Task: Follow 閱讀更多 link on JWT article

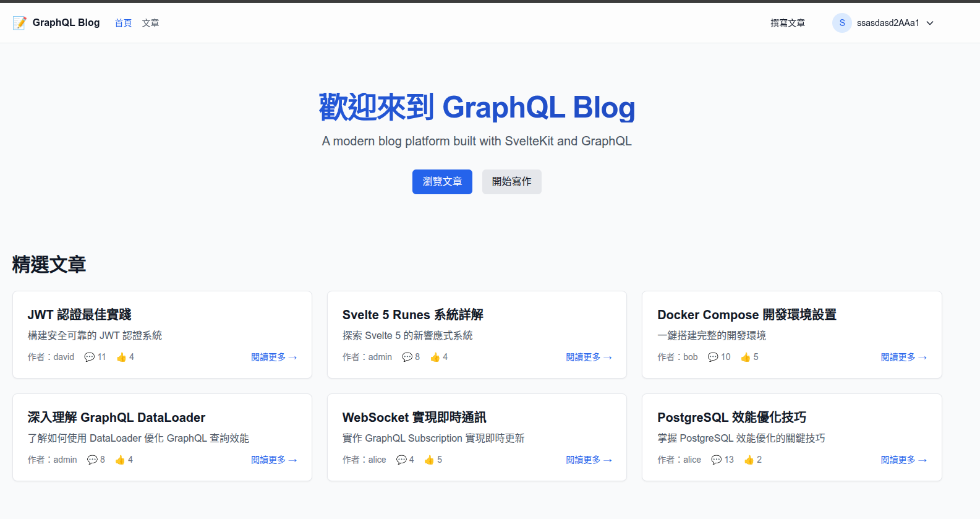Action: point(274,357)
